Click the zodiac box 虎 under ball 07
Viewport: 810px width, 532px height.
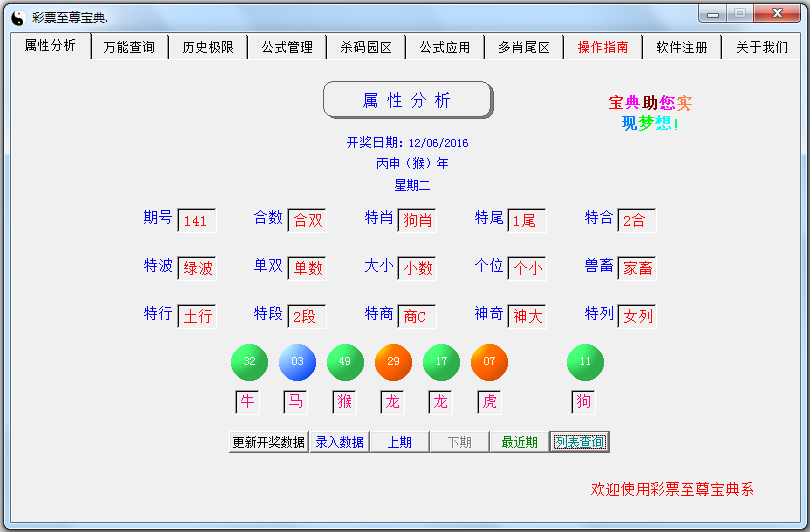coord(489,402)
